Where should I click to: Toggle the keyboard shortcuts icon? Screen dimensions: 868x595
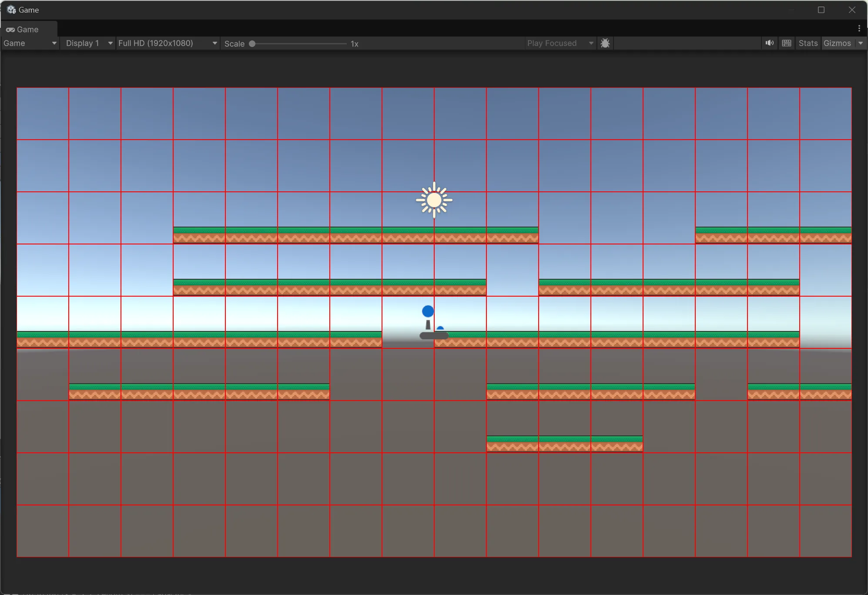(x=786, y=43)
